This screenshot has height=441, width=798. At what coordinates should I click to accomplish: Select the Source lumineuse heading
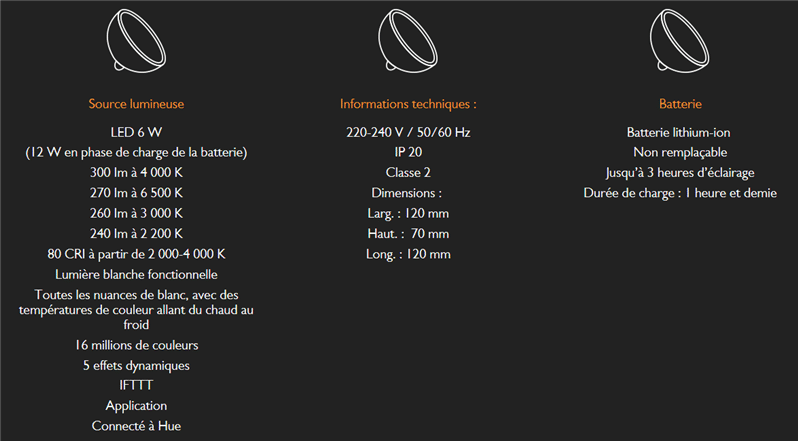pyautogui.click(x=136, y=104)
